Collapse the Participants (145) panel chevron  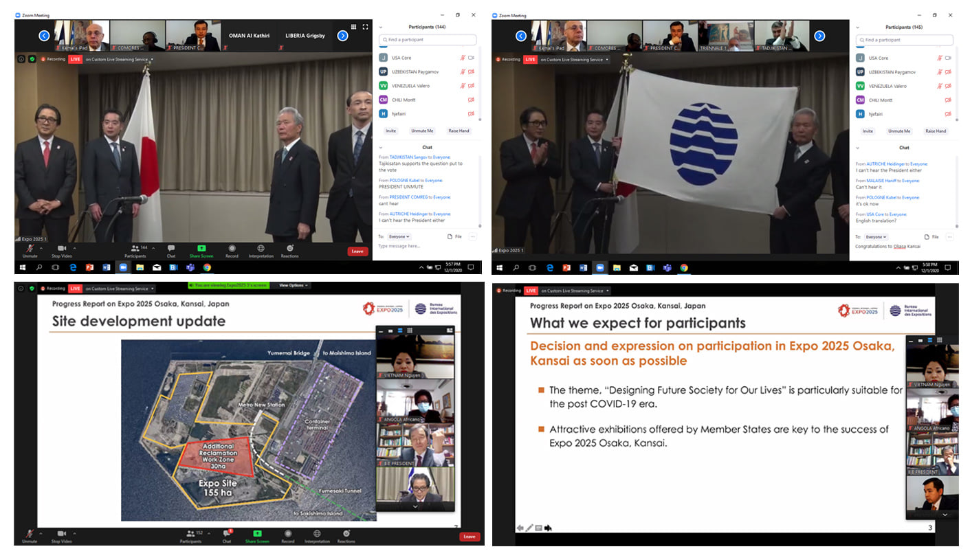[x=857, y=27]
